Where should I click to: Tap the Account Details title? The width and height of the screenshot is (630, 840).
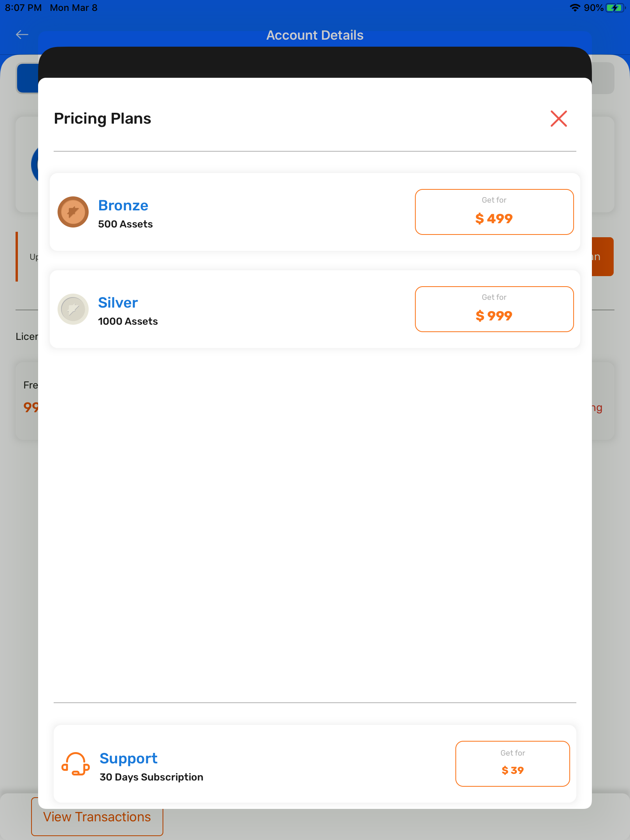coord(315,35)
